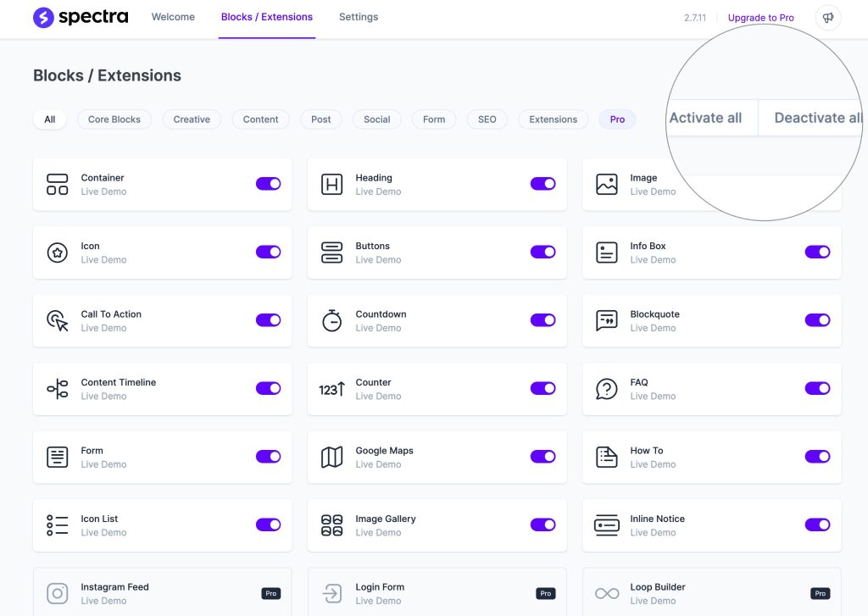Click the Upgrade to Pro link
Image resolution: width=868 pixels, height=616 pixels.
click(x=761, y=18)
